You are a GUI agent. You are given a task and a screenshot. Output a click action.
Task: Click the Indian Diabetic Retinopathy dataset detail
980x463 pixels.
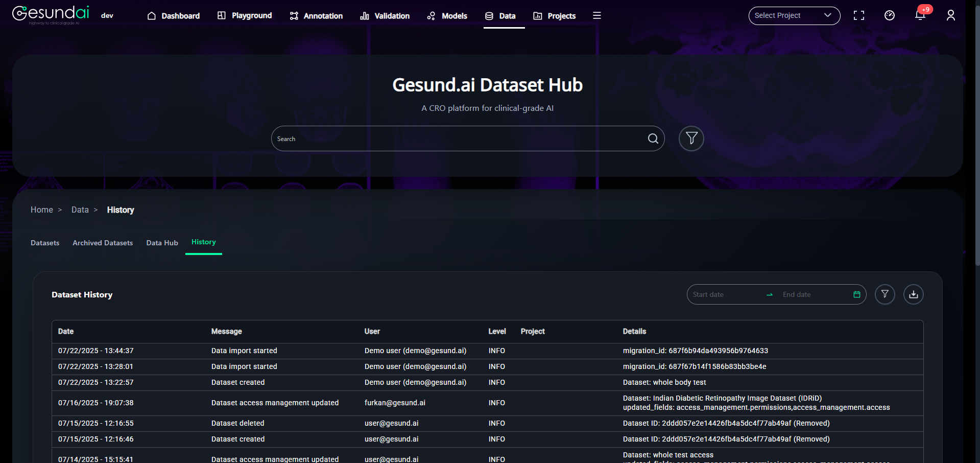tap(756, 403)
